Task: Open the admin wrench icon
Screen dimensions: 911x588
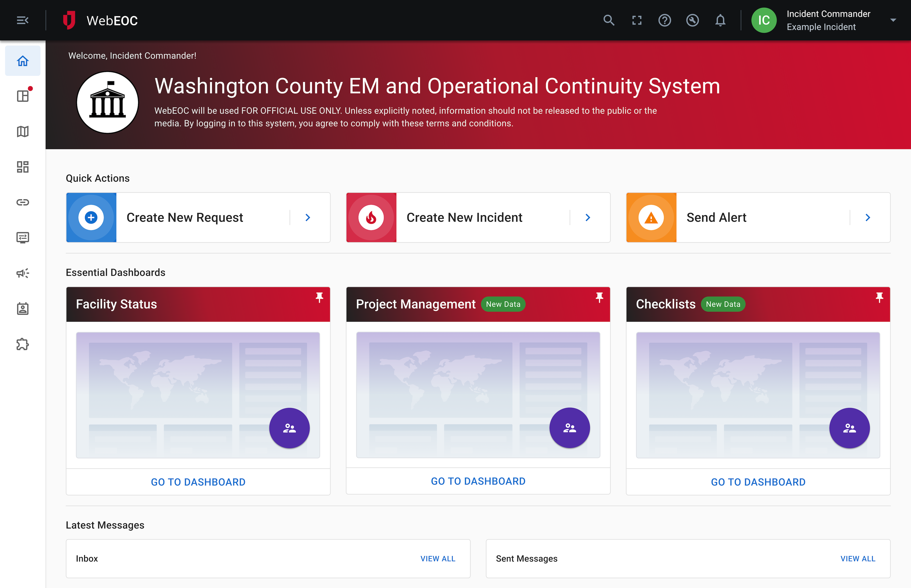Action: coord(693,20)
